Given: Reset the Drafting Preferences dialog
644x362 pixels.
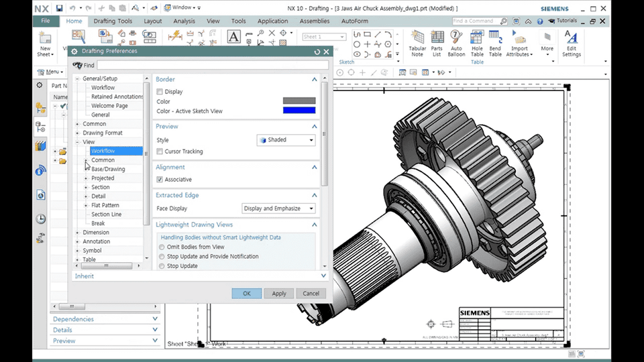Looking at the screenshot, I should coord(317,52).
